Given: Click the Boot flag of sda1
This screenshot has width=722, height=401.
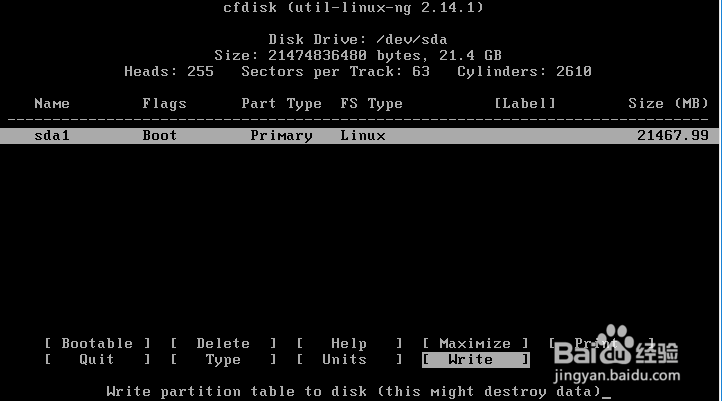Looking at the screenshot, I should click(x=160, y=135).
